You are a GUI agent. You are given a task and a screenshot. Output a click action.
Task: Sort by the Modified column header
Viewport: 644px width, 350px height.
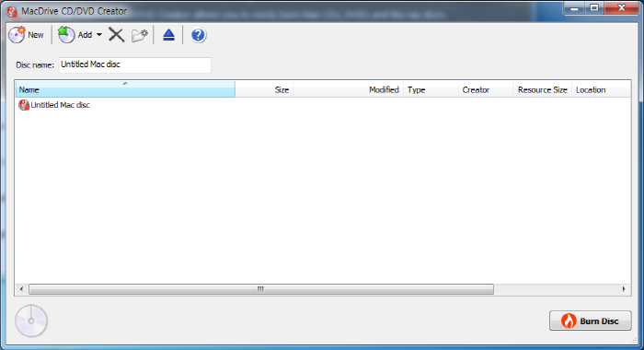pos(349,89)
